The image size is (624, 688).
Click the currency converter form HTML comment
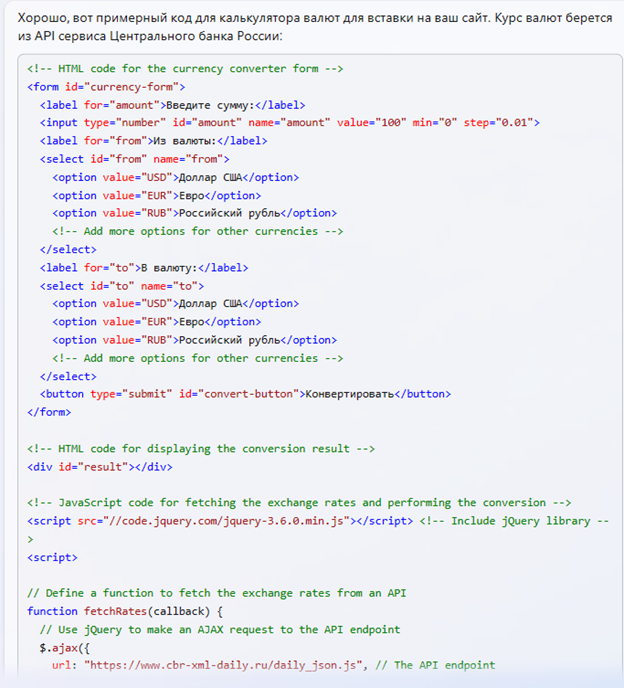[185, 68]
